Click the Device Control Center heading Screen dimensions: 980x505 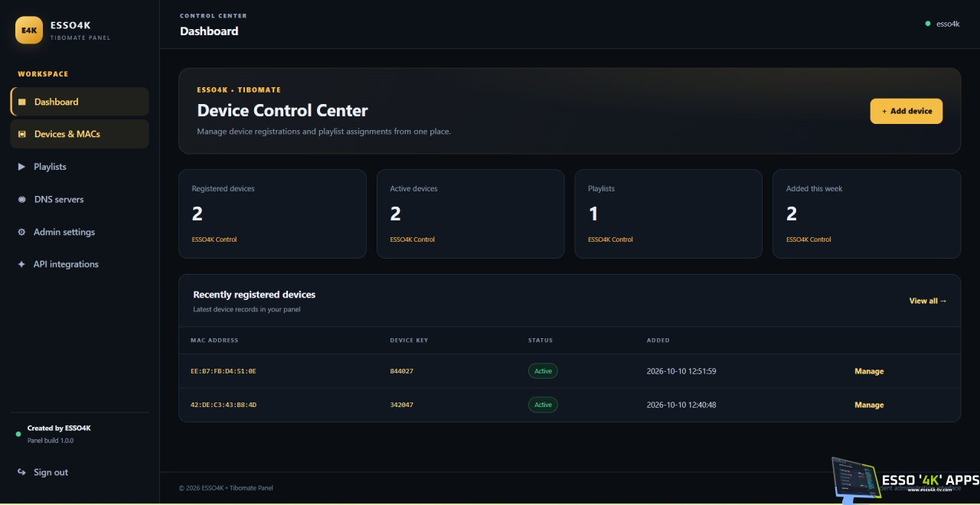(x=283, y=111)
